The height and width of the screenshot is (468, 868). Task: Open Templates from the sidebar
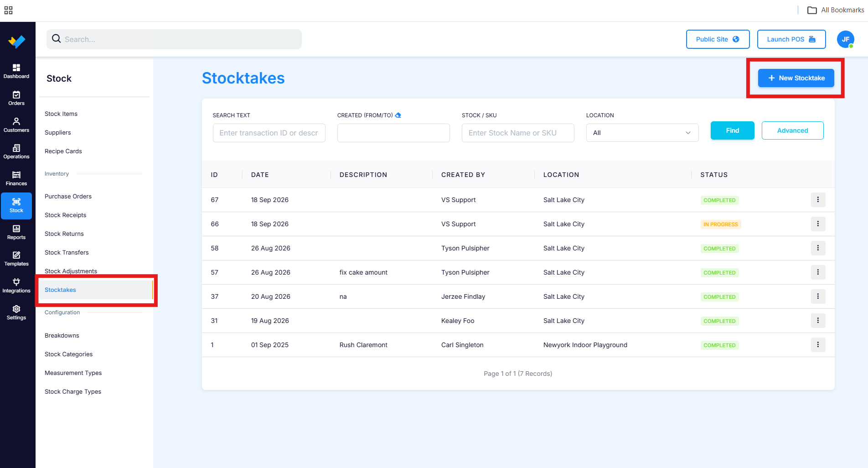click(x=16, y=259)
